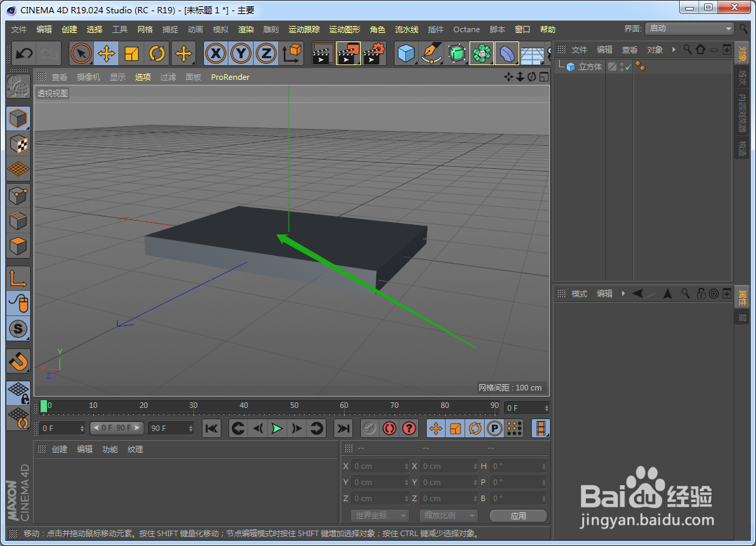Toggle X axis lock
Screen dimensions: 756x546
tap(216, 53)
